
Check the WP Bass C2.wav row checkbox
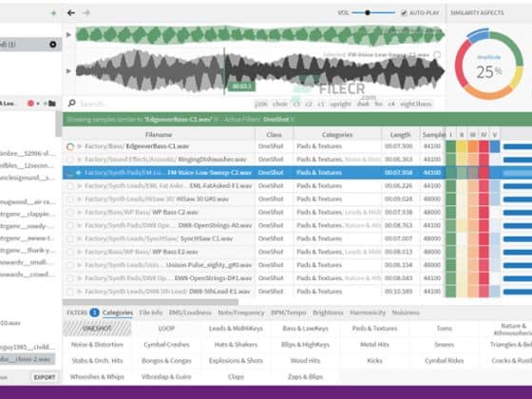pos(70,213)
